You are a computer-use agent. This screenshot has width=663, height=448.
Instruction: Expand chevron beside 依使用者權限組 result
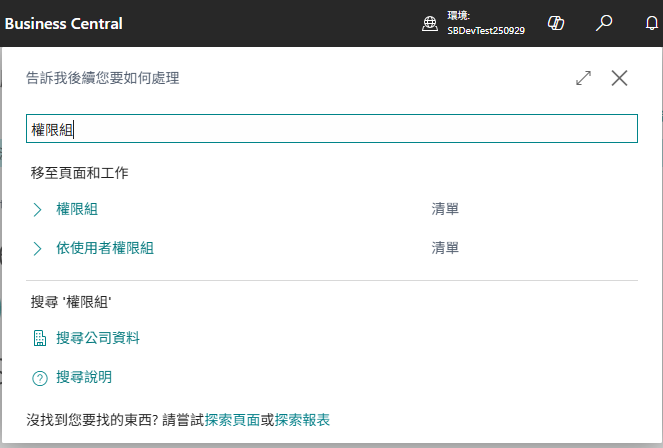click(37, 249)
